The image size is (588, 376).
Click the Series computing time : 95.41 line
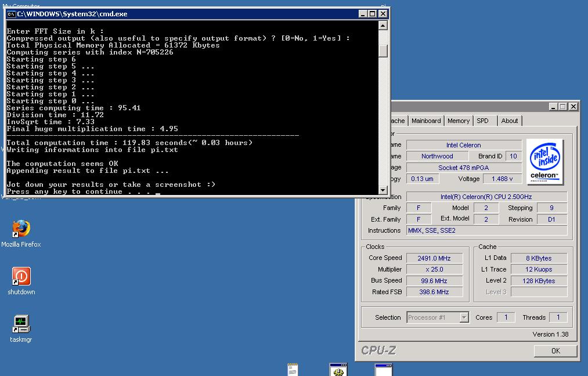74,108
